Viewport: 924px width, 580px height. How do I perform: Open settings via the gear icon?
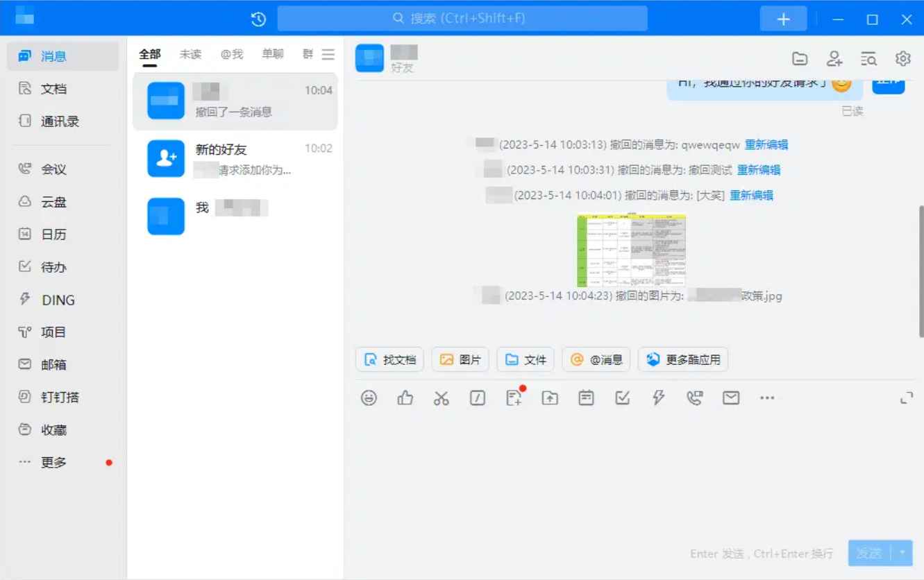902,59
